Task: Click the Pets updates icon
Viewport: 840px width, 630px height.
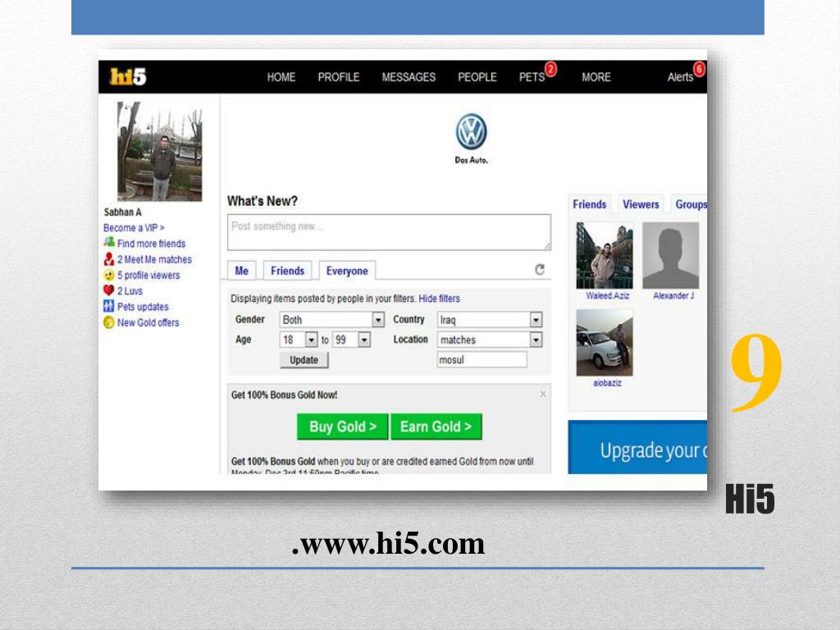Action: [109, 307]
